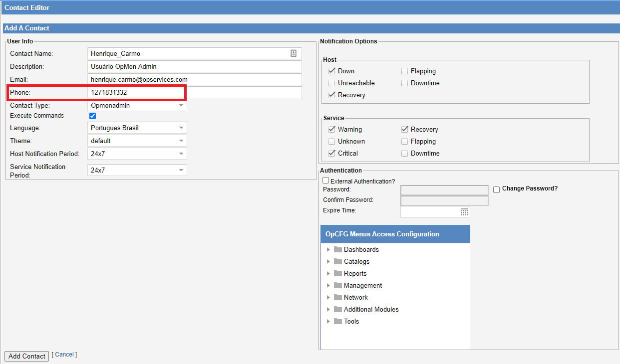Click the Catalogs folder icon
Screen dimensions: 620x364
[338, 261]
